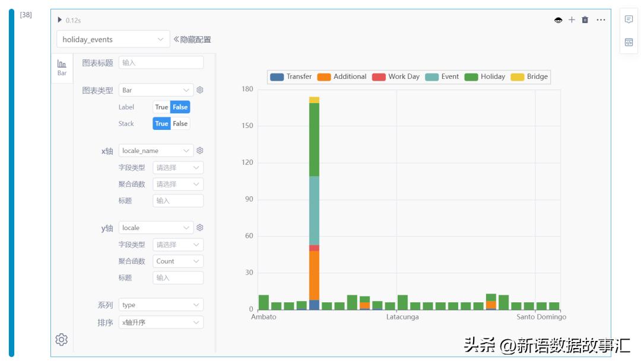Screen dimensions: 641x364
Task: Click the settings gear at the bottom left
Action: click(62, 339)
